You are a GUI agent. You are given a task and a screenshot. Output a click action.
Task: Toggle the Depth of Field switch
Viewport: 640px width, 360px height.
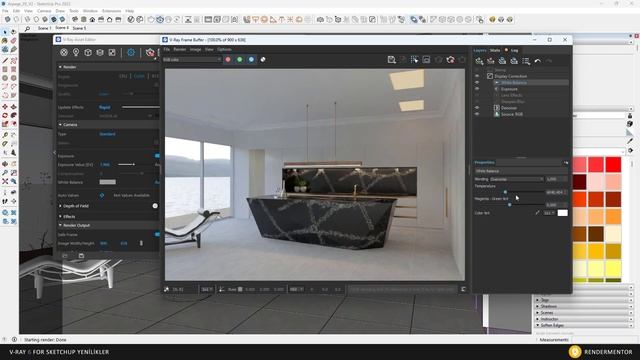pyautogui.click(x=155, y=206)
